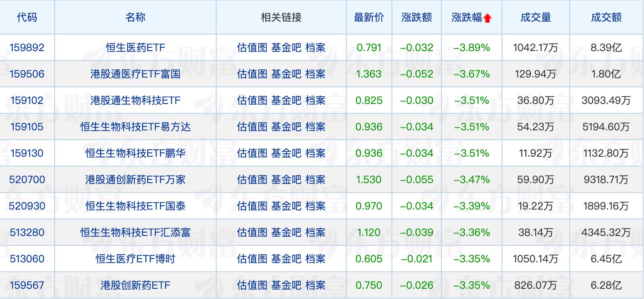Viewport: 644px width, 299px height.
Task: Open 基金吧 for 港股通医疗ETF富国
Action: pos(286,74)
